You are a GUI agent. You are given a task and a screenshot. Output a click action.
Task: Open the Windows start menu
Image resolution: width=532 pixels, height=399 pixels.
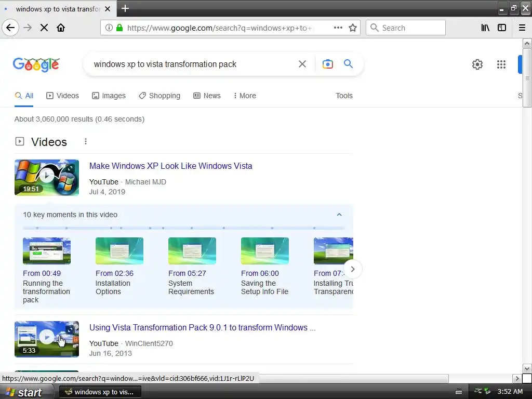coord(26,392)
